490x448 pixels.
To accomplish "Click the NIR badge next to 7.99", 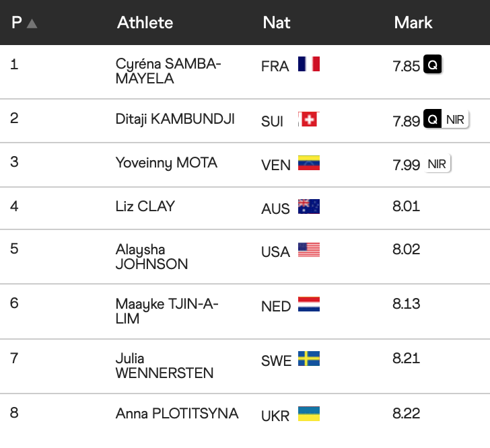I will (437, 164).
